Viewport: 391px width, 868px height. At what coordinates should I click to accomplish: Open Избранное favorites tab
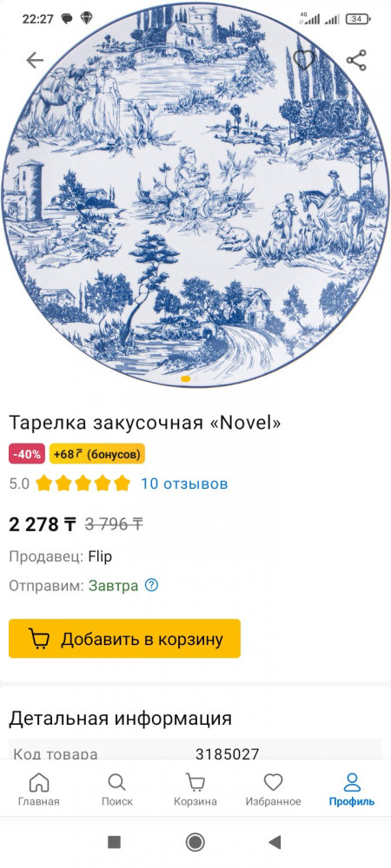[274, 790]
